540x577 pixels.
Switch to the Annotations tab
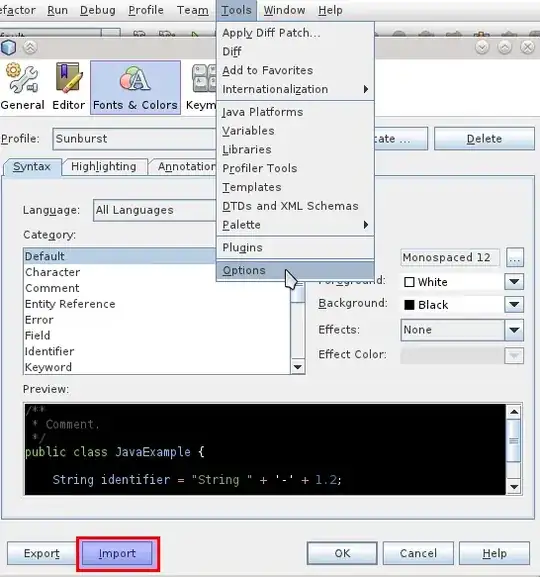click(183, 167)
